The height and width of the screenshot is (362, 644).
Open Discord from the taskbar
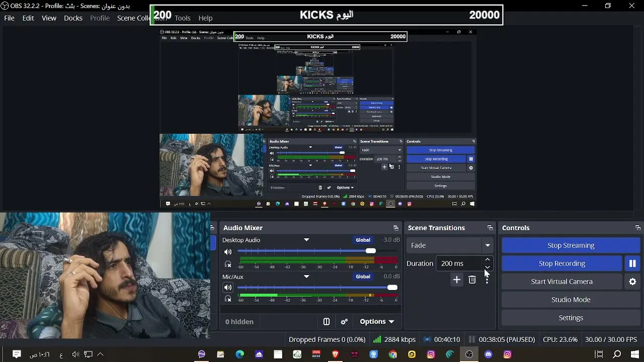click(x=488, y=354)
